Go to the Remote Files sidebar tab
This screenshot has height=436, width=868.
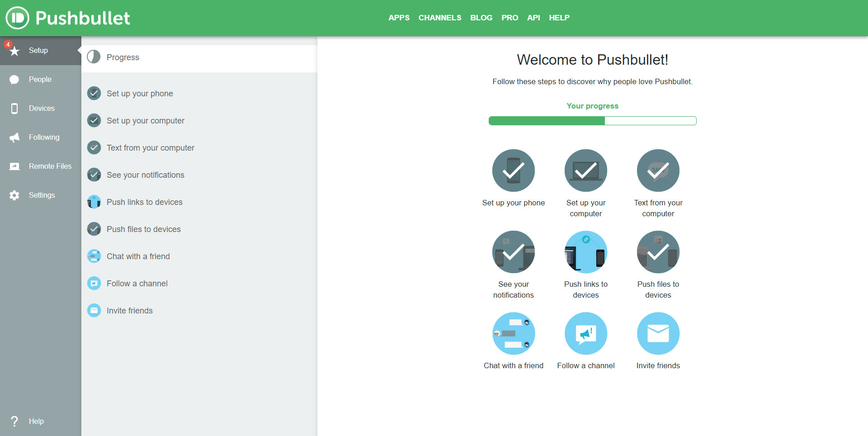(41, 166)
